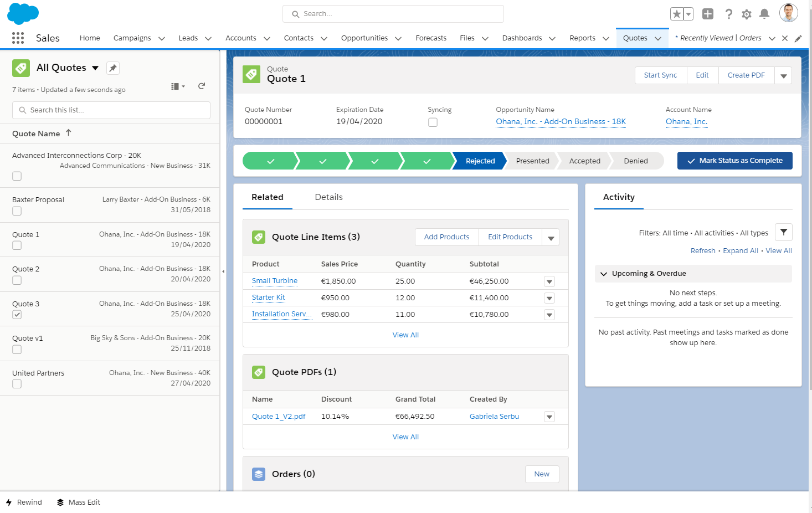Open the Global Actions plus icon
Image resolution: width=812 pixels, height=513 pixels.
tap(708, 14)
